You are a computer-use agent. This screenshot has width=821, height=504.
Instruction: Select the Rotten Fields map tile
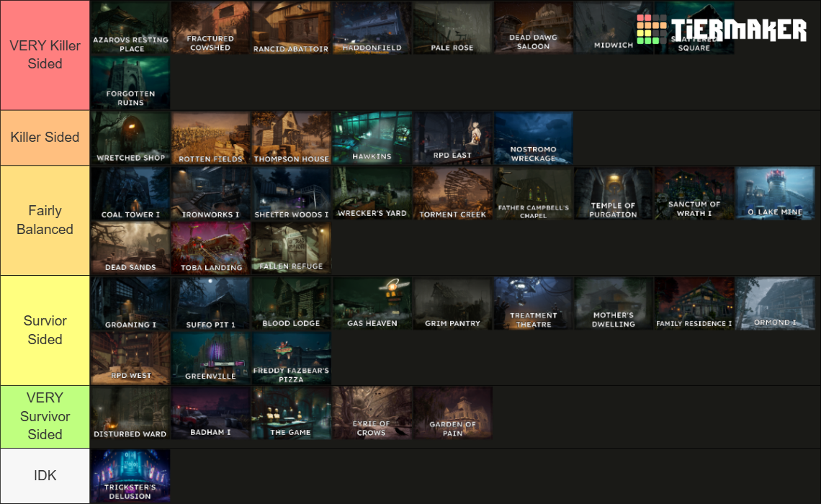[210, 138]
